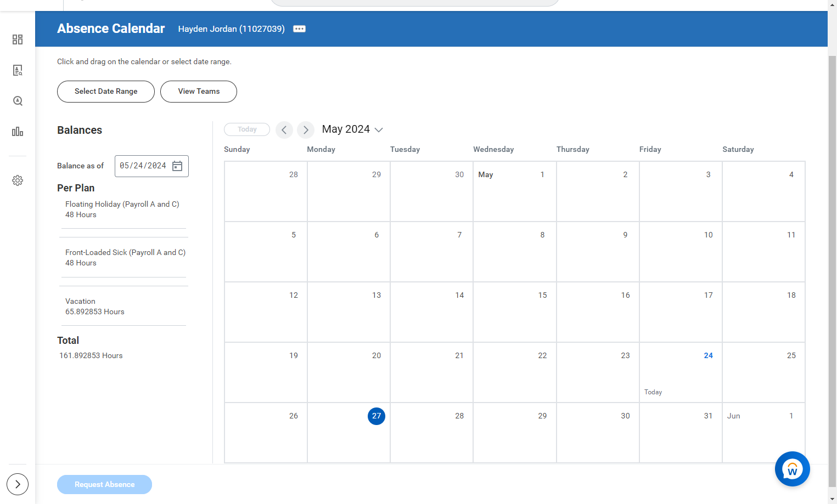Click the Select Date Range button
This screenshot has width=837, height=504.
pos(106,92)
